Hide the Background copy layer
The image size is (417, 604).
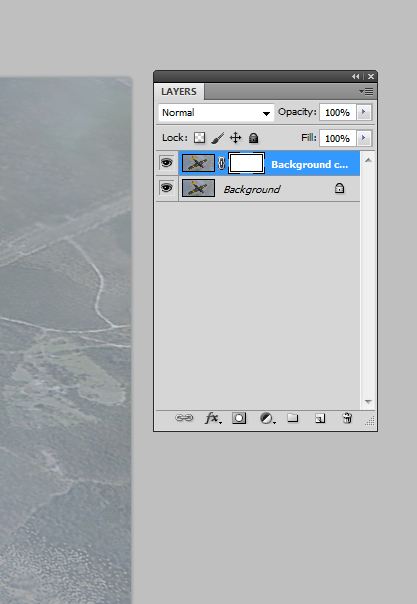pyautogui.click(x=166, y=163)
